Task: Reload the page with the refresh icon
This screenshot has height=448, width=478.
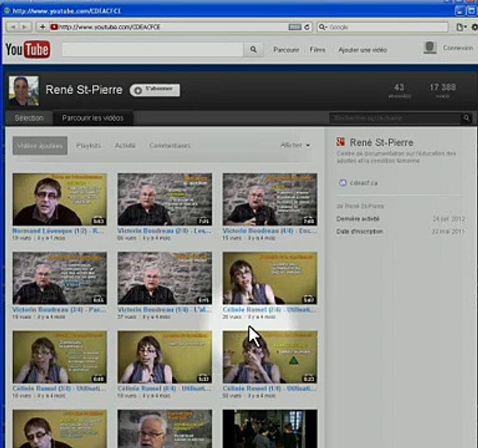Action: (307, 27)
